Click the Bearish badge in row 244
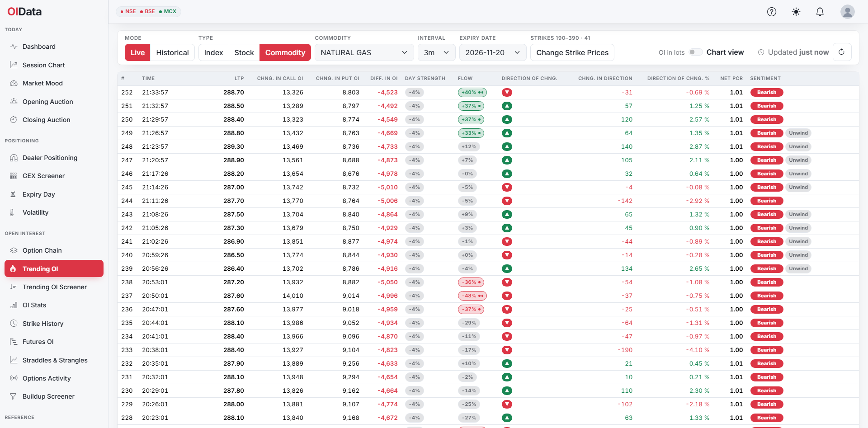 [767, 201]
